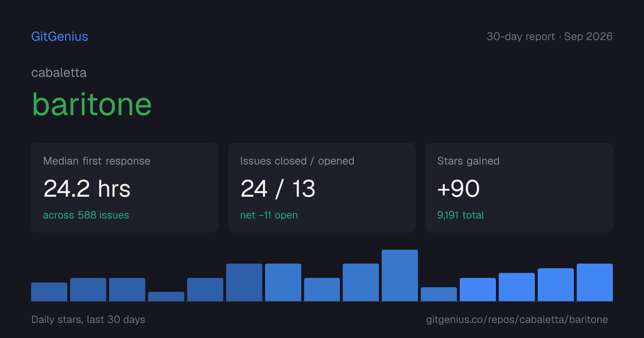The width and height of the screenshot is (644, 338).
Task: Select the across 588 issues text
Action: (86, 215)
